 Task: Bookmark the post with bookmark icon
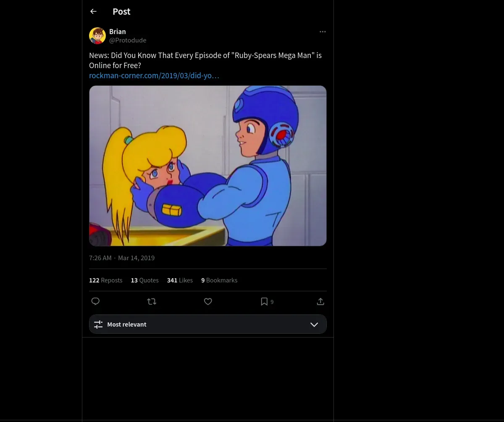pyautogui.click(x=264, y=301)
